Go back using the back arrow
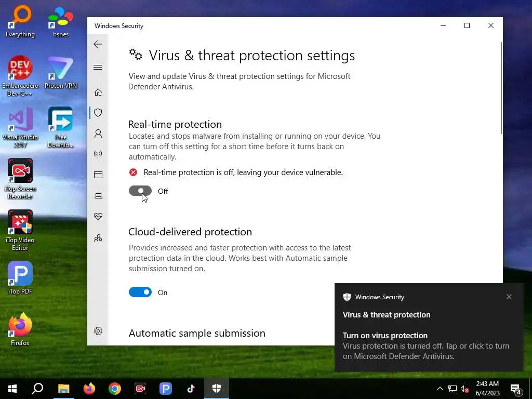532x399 pixels. point(98,44)
